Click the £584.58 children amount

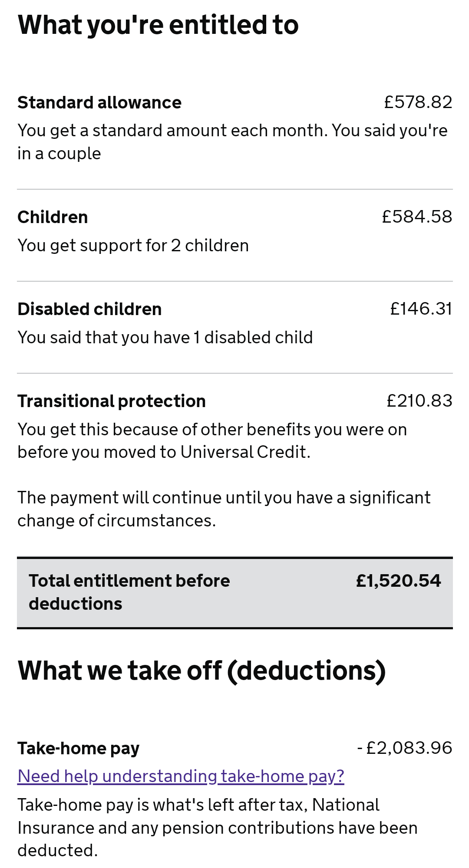click(x=417, y=217)
